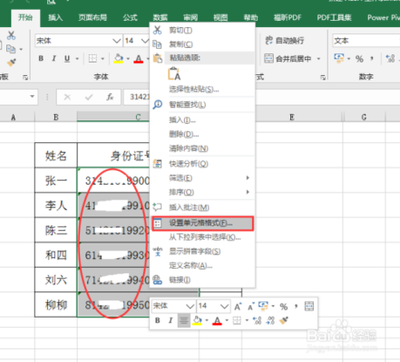Screen dimensions: 400x362
Task: Expand the fill color dropdown arrow in ribbon
Action: coord(128,59)
